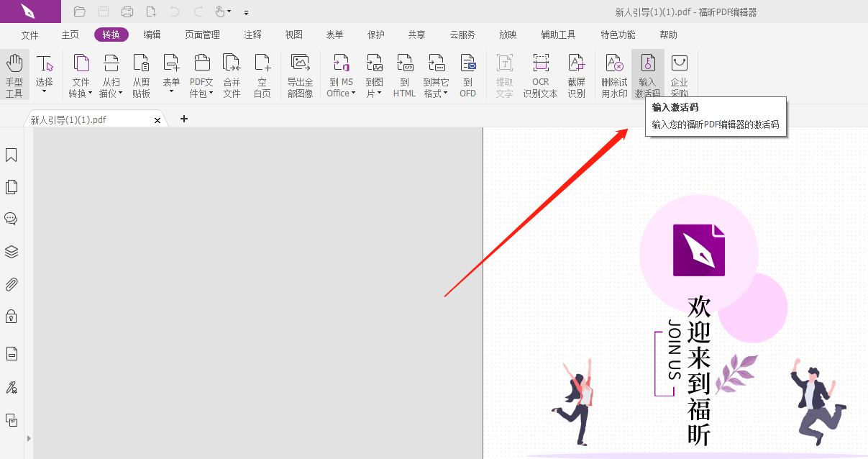Click the plus to open a new tab
The width and height of the screenshot is (868, 459).
point(183,119)
